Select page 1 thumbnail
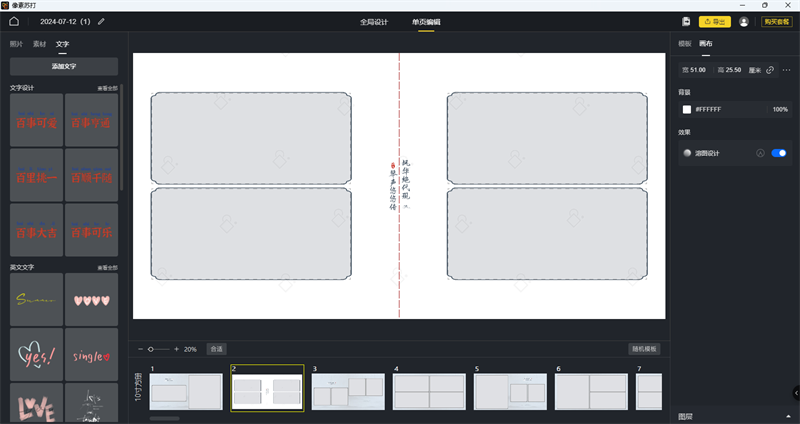 point(186,391)
